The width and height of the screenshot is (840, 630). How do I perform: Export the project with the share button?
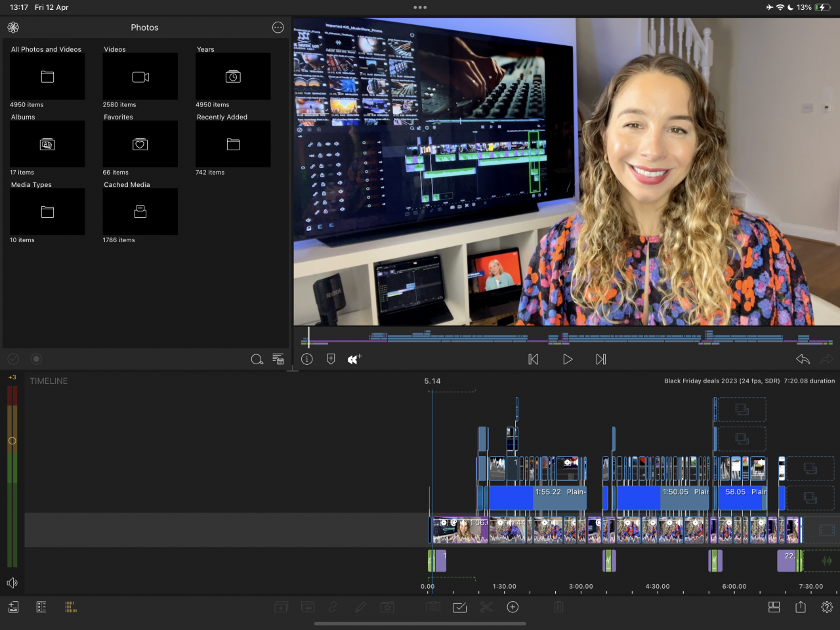[801, 607]
